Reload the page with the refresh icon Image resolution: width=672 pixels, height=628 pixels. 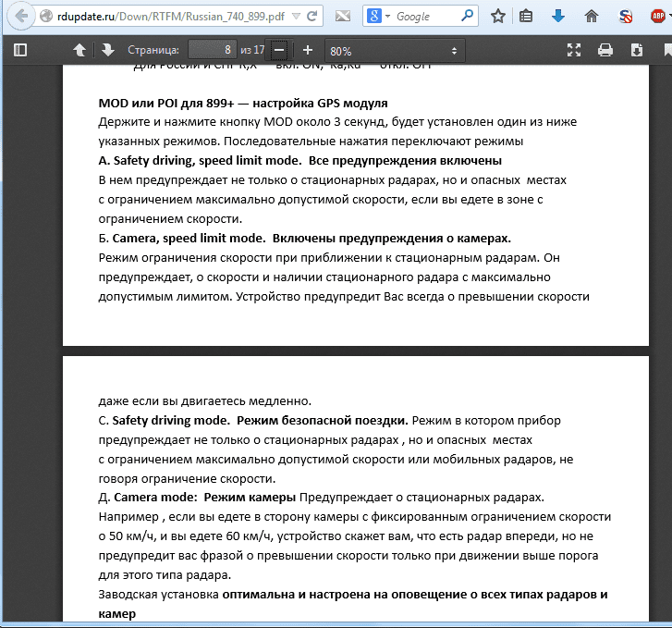tap(312, 17)
